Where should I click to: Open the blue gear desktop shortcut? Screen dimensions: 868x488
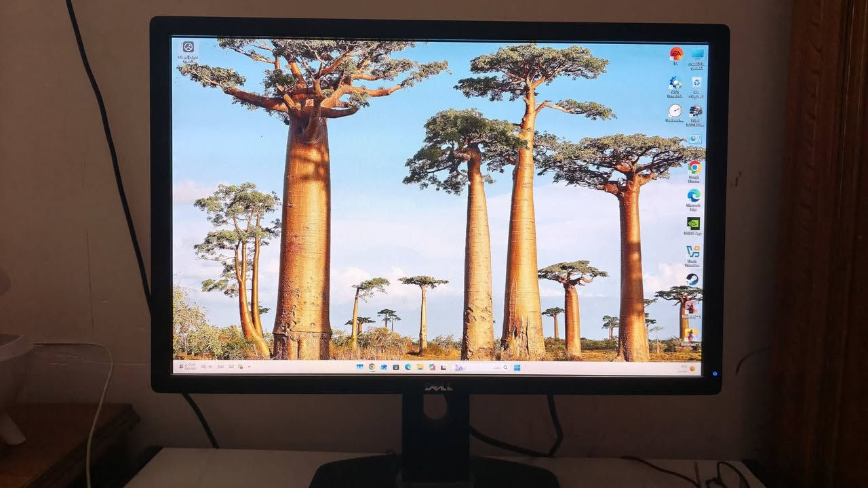(675, 83)
